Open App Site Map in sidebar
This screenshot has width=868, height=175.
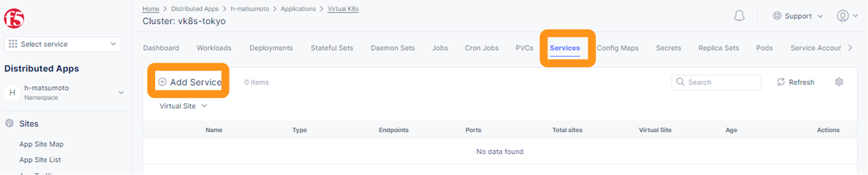(41, 144)
